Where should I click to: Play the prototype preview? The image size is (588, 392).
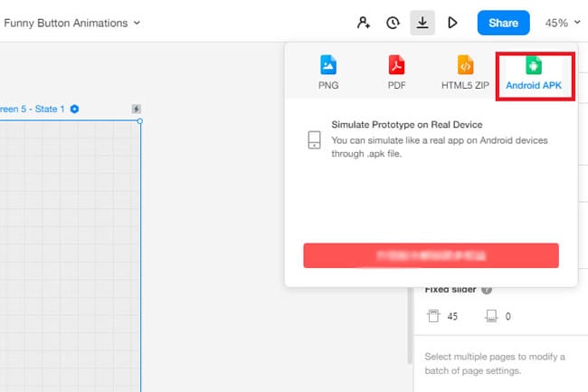pos(452,23)
